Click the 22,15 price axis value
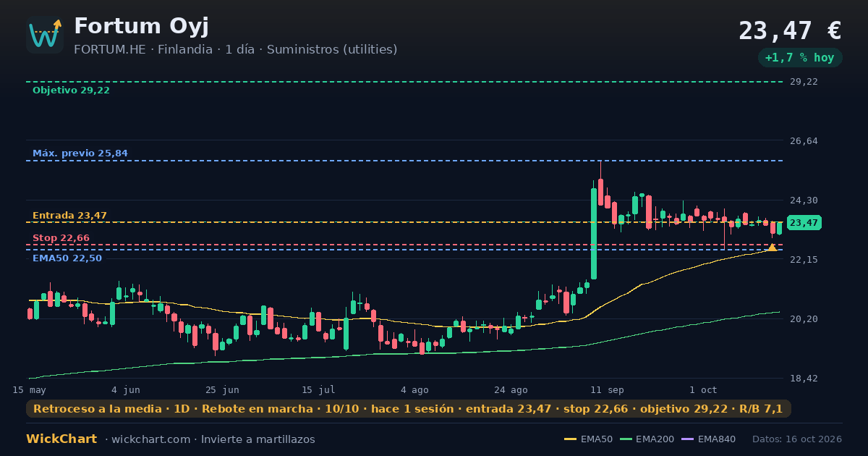 804,259
